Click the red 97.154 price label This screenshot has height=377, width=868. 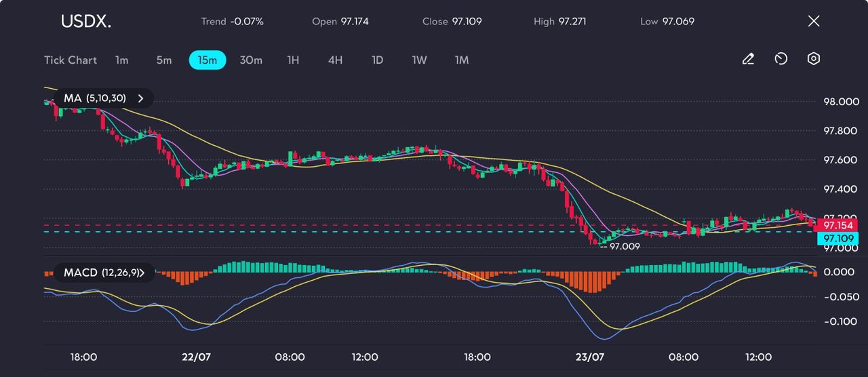[x=837, y=224]
